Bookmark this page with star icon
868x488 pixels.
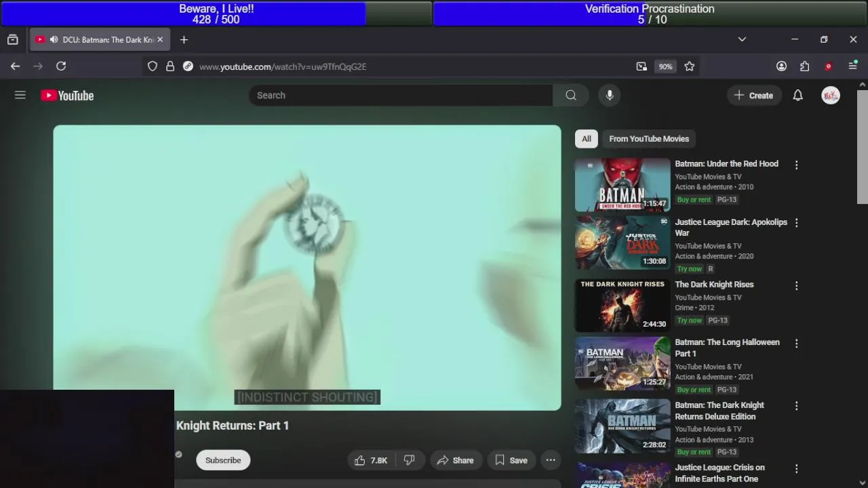(689, 66)
